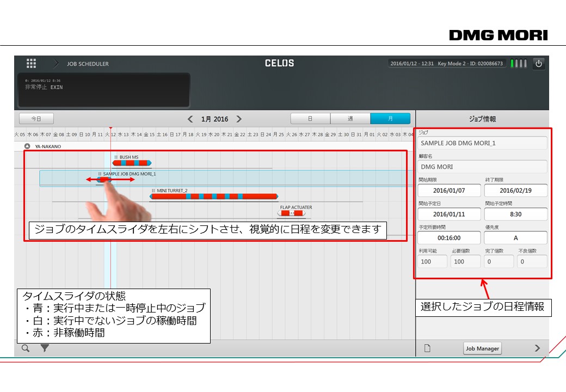
Task: Switch to the 日 day view
Action: pos(310,119)
